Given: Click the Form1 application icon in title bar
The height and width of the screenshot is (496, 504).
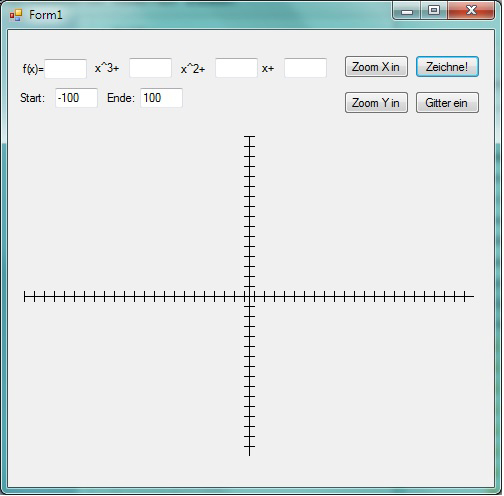Looking at the screenshot, I should (x=16, y=15).
